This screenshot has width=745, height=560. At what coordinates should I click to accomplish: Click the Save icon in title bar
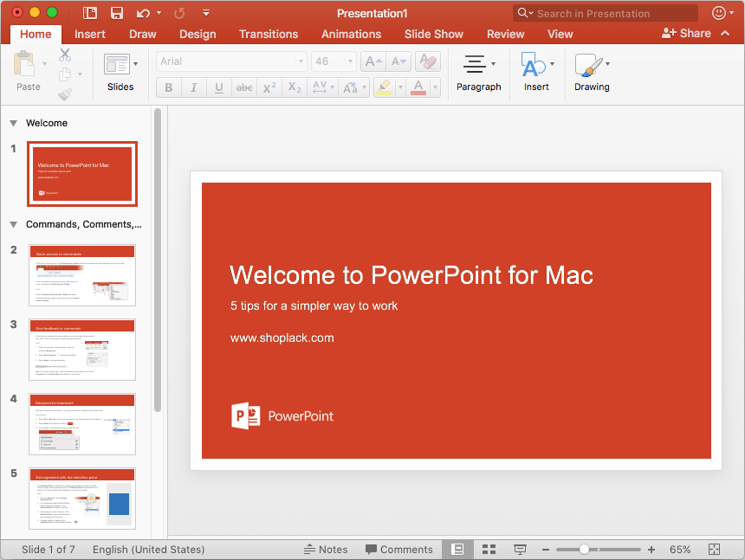(x=117, y=13)
